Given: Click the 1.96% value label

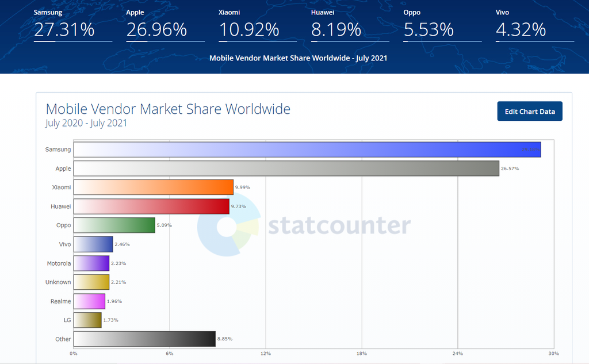Looking at the screenshot, I should [114, 301].
